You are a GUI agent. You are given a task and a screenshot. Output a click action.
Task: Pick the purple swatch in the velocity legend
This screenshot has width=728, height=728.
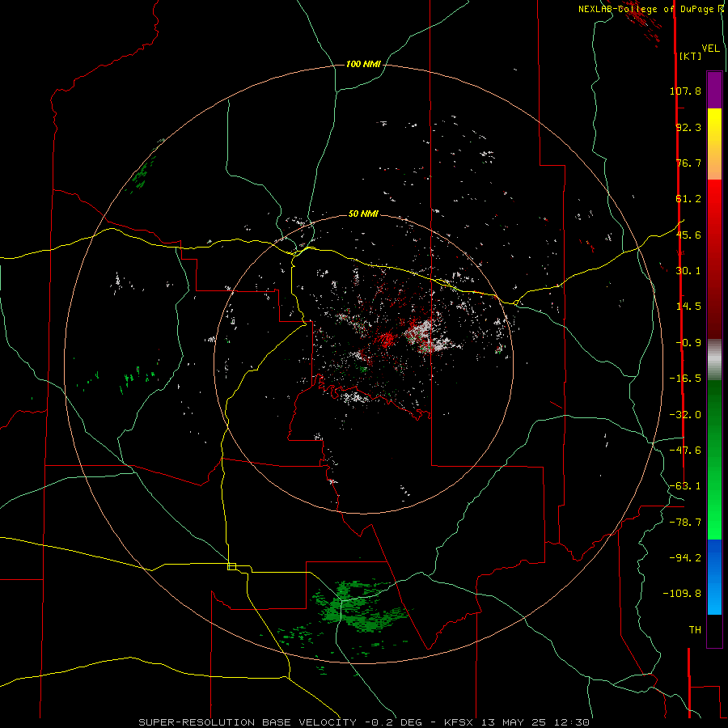[x=714, y=90]
